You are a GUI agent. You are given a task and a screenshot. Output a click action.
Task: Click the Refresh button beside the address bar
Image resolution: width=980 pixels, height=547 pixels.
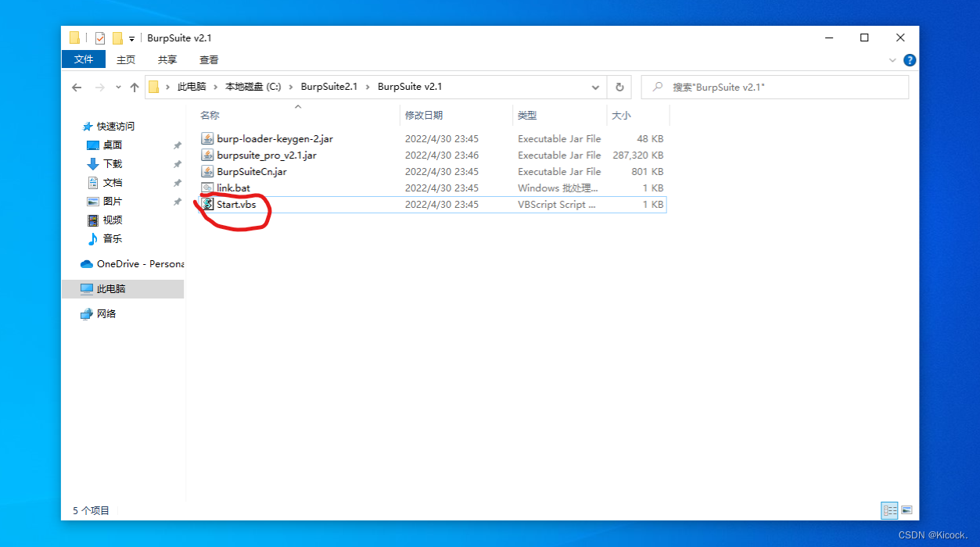coord(619,87)
